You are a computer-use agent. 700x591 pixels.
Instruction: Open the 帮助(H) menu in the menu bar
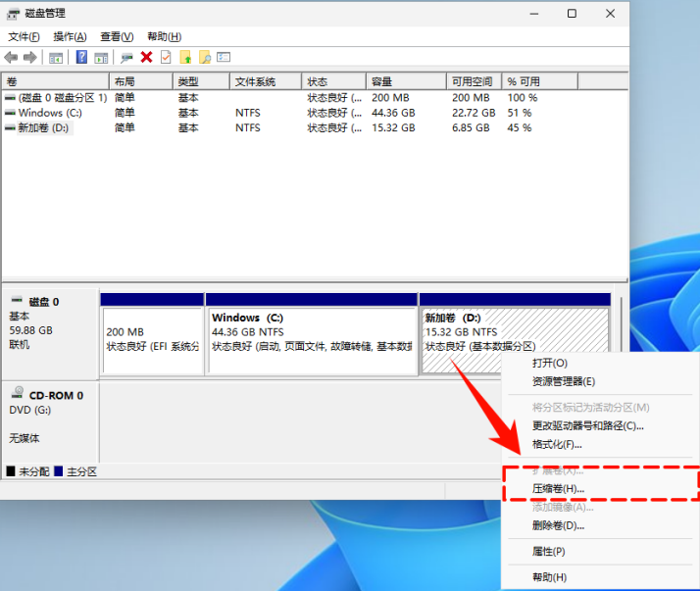(x=165, y=36)
